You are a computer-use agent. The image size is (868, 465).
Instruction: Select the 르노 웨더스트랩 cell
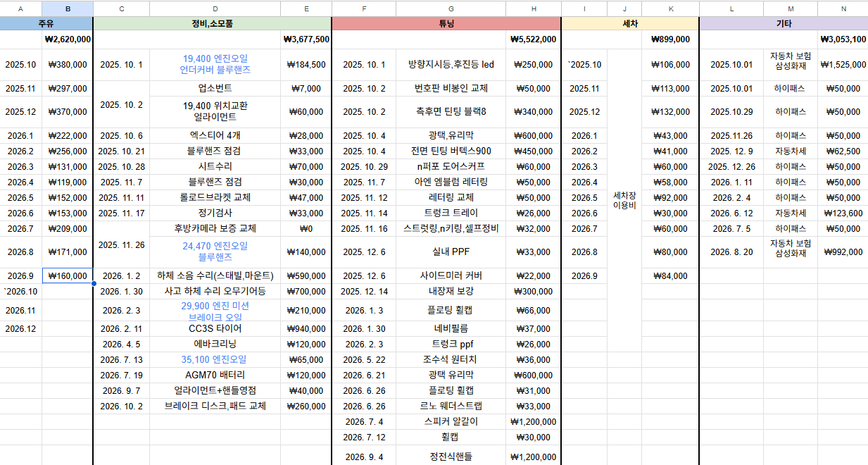[451, 406]
